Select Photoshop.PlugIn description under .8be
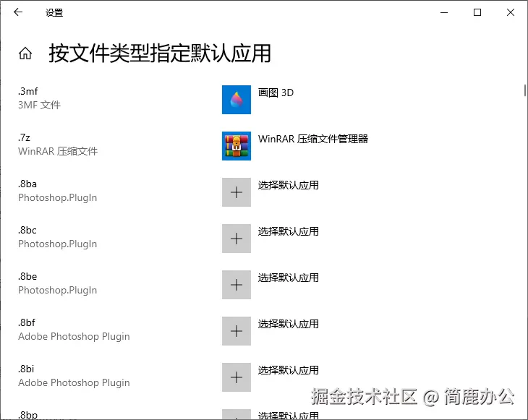This screenshot has height=420, width=528. 58,290
